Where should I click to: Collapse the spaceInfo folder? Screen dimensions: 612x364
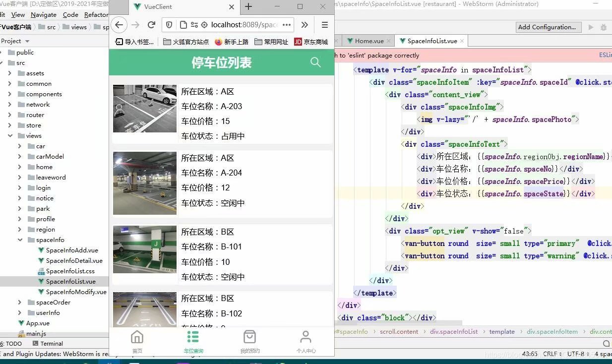pyautogui.click(x=19, y=240)
